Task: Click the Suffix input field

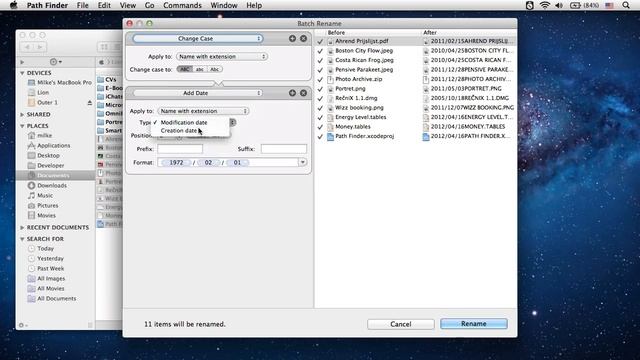Action: tap(284, 149)
